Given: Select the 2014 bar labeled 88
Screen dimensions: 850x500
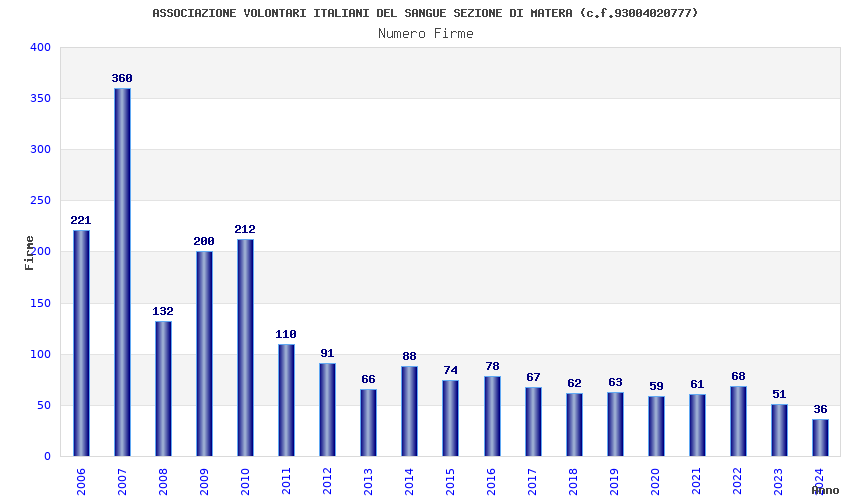Looking at the screenshot, I should coord(410,411).
